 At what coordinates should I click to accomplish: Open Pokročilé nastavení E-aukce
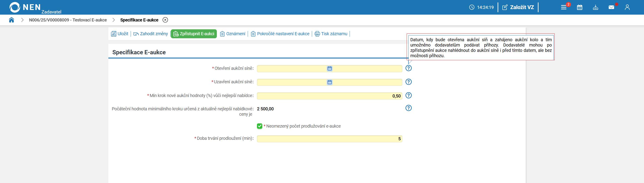[280, 34]
